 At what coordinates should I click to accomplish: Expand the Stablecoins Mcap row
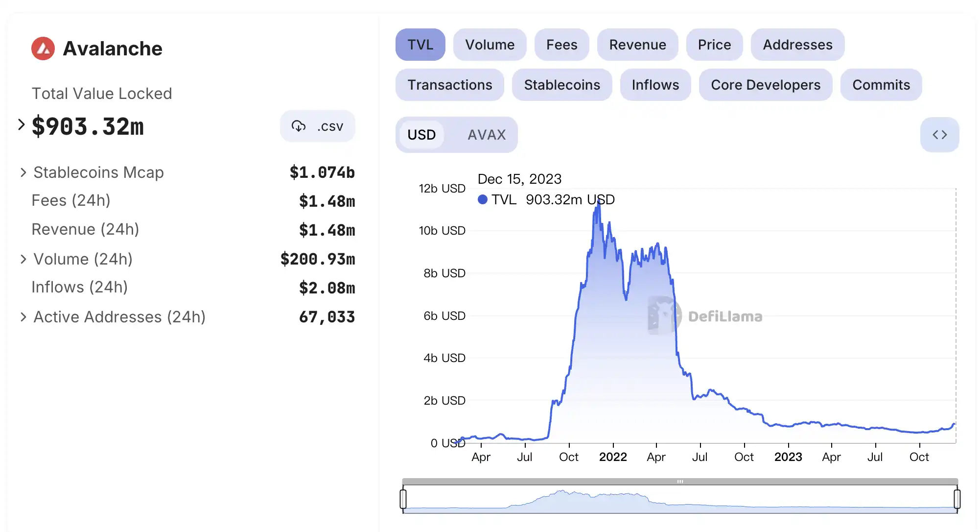pyautogui.click(x=23, y=172)
